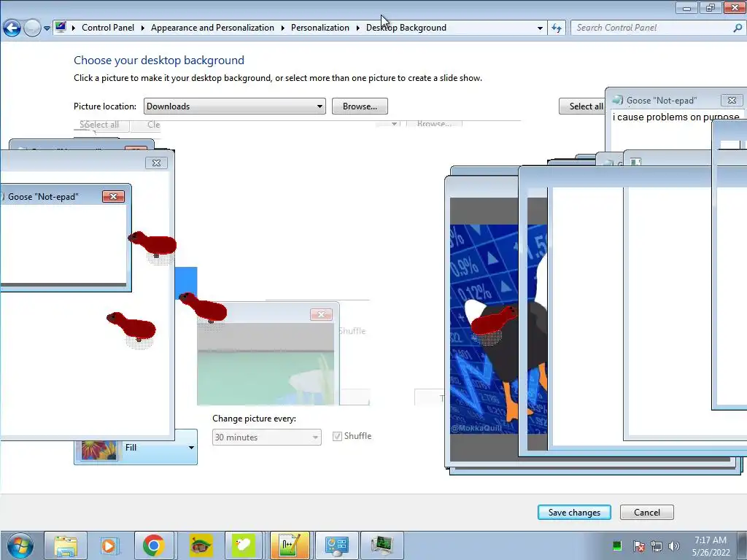Click the green tray monitor icon
Image resolution: width=747 pixels, height=560 pixels.
(617, 545)
